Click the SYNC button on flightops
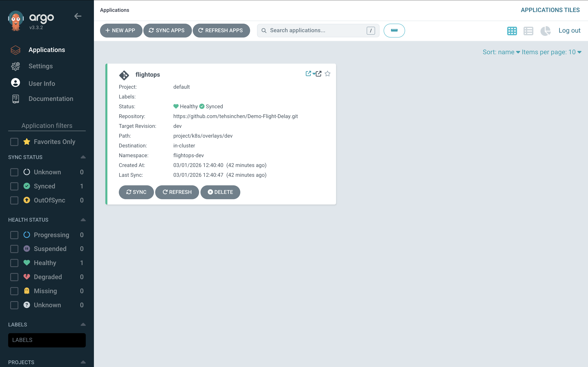This screenshot has width=588, height=367. 136,192
